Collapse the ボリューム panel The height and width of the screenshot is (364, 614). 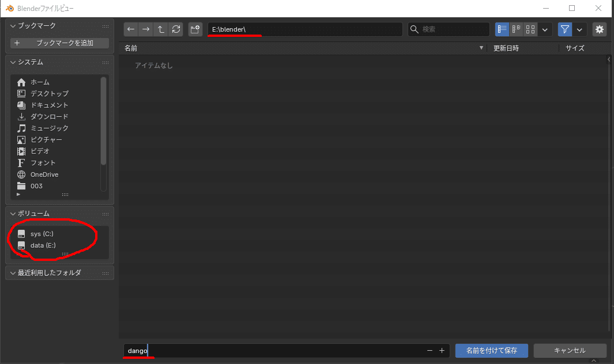pos(13,214)
